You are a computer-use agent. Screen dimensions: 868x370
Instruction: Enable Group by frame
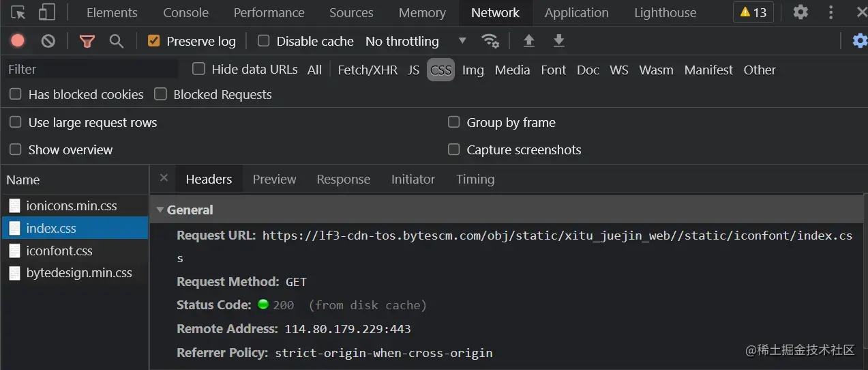(453, 122)
